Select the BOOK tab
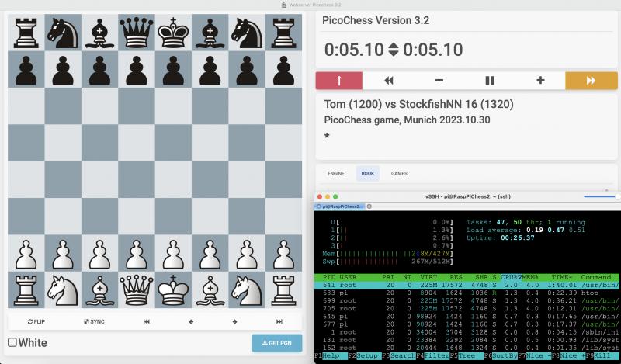Screen dimensions: 621x364 click(367, 174)
